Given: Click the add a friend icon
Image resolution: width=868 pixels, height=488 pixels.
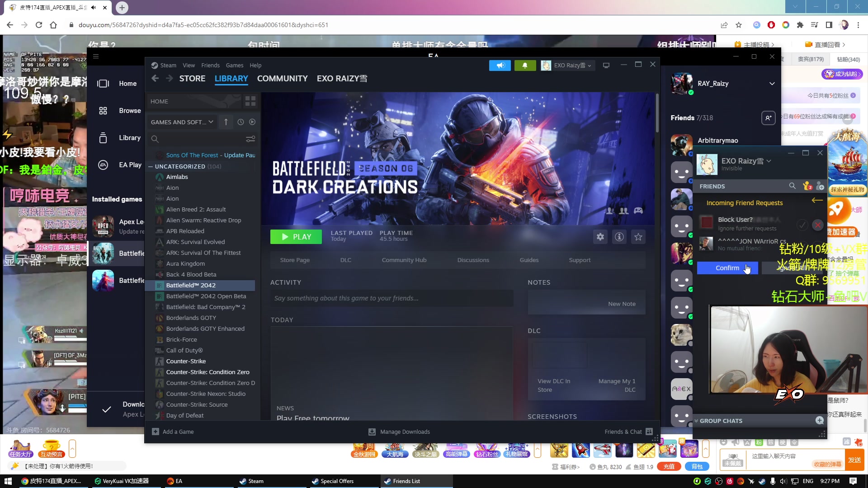Looking at the screenshot, I should click(x=820, y=186).
